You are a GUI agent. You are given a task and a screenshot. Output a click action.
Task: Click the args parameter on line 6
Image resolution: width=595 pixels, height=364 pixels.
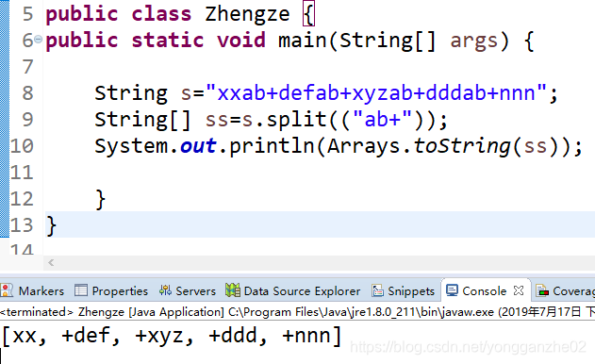pyautogui.click(x=473, y=41)
